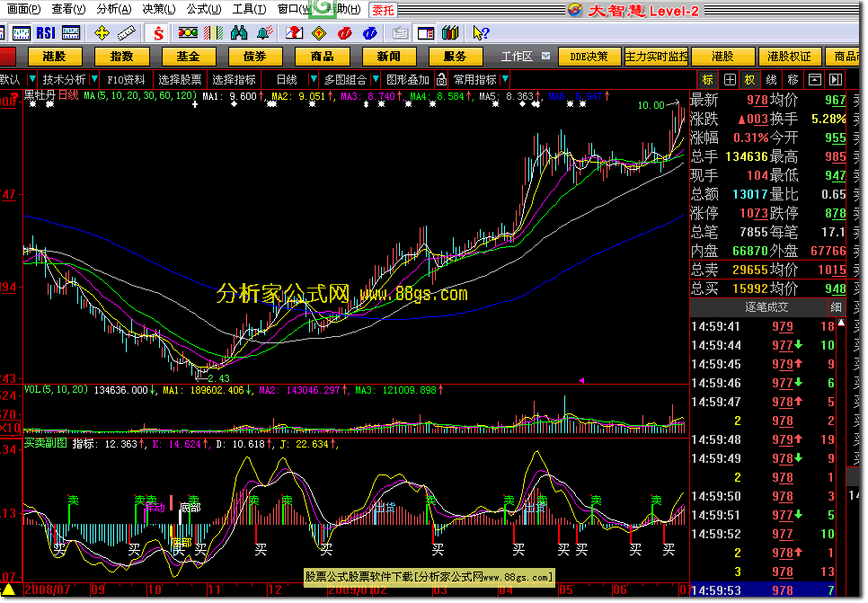868x603 pixels.
Task: Click the yellow 服务 button
Action: tap(456, 56)
